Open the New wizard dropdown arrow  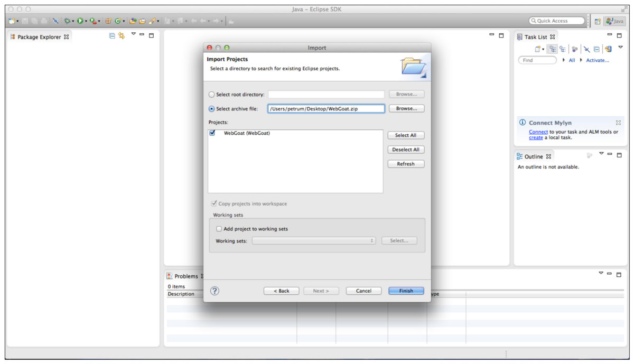17,22
